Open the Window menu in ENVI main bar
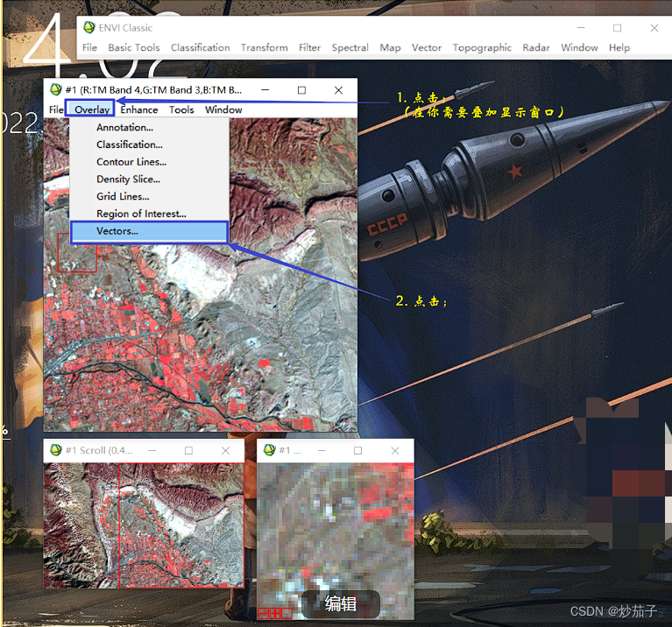The image size is (672, 627). pyautogui.click(x=579, y=47)
